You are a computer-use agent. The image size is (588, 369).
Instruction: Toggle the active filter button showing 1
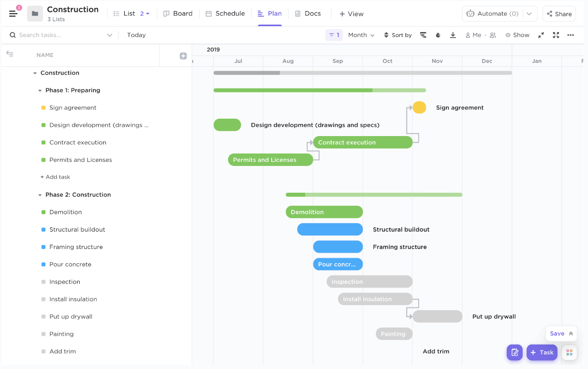coord(334,35)
